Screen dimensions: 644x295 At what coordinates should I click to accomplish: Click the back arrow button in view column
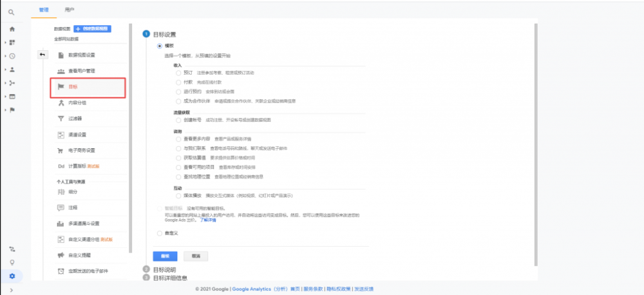pos(42,54)
